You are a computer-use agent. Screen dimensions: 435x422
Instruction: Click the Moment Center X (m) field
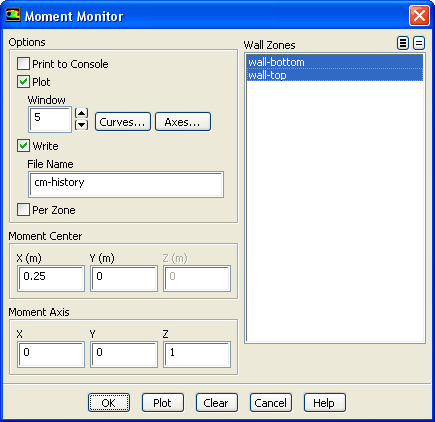[51, 278]
